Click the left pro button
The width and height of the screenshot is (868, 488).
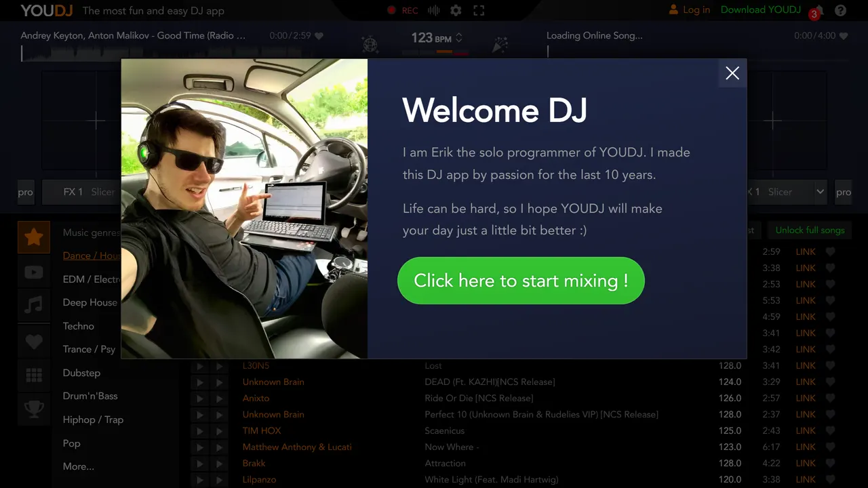(25, 192)
